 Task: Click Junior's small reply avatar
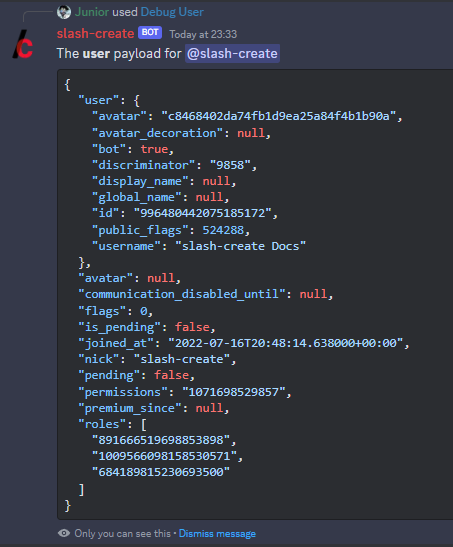pyautogui.click(x=64, y=12)
